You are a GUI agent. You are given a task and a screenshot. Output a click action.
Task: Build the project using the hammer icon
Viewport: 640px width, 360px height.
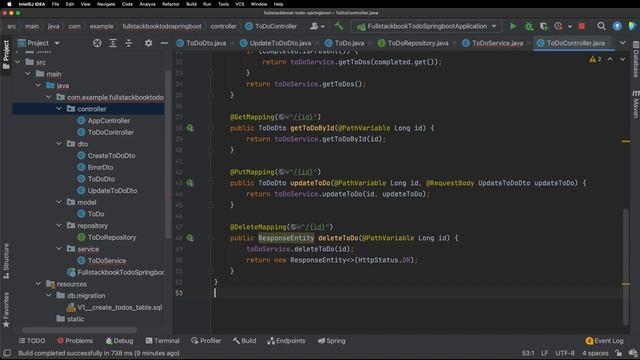click(339, 26)
